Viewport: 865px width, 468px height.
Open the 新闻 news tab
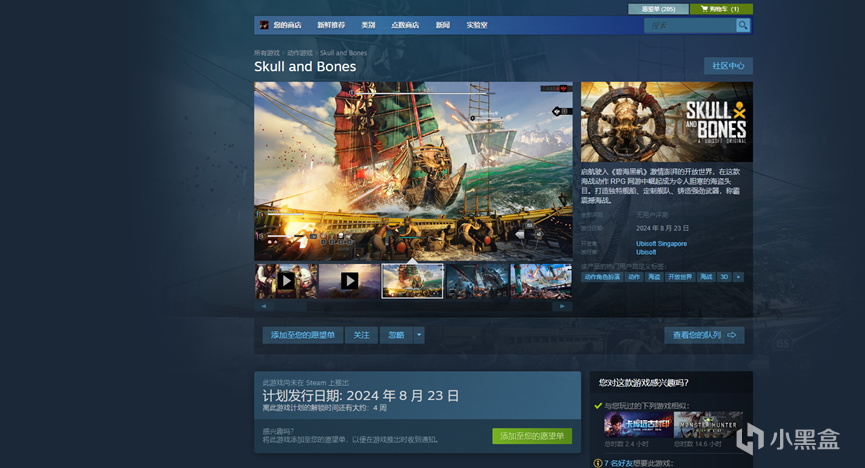click(442, 25)
